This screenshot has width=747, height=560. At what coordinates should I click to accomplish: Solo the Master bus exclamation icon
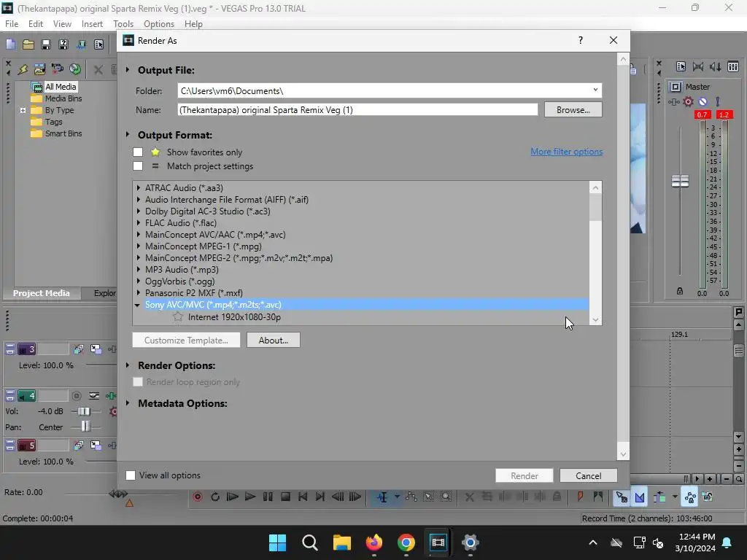pos(718,101)
